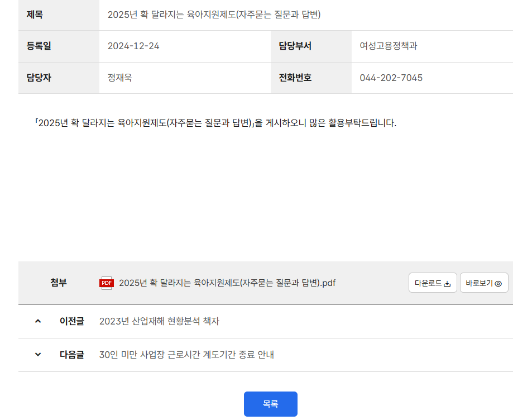Select the date 2024-12-24
This screenshot has width=513, height=420.
pyautogui.click(x=133, y=46)
